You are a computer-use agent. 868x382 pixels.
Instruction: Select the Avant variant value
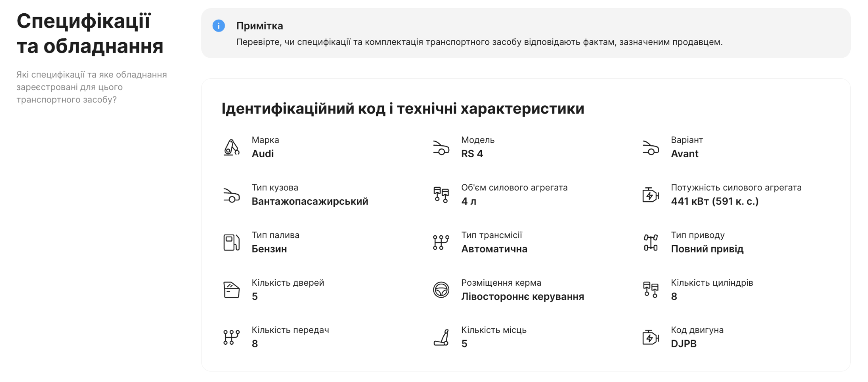(684, 154)
